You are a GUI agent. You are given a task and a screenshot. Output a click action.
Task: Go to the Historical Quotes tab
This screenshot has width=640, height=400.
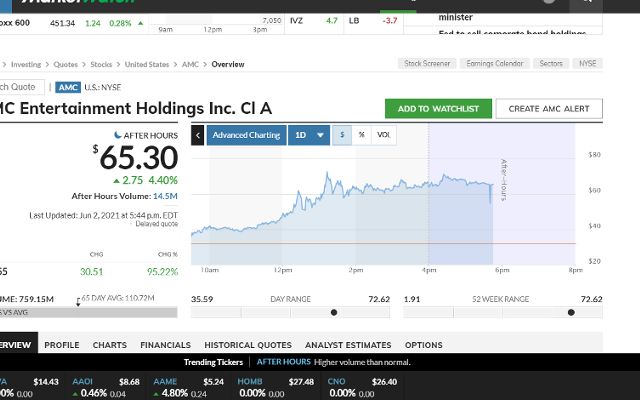click(248, 345)
